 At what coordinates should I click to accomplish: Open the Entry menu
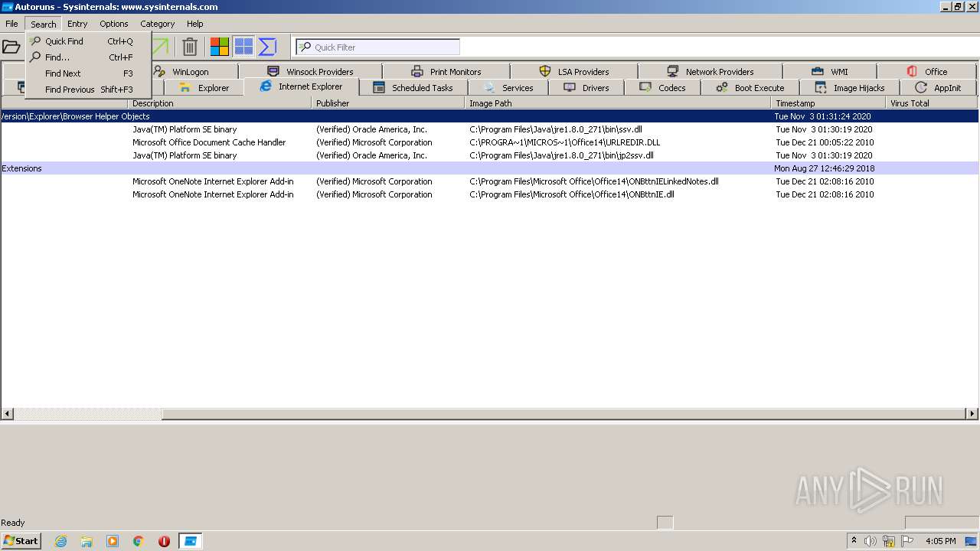77,24
